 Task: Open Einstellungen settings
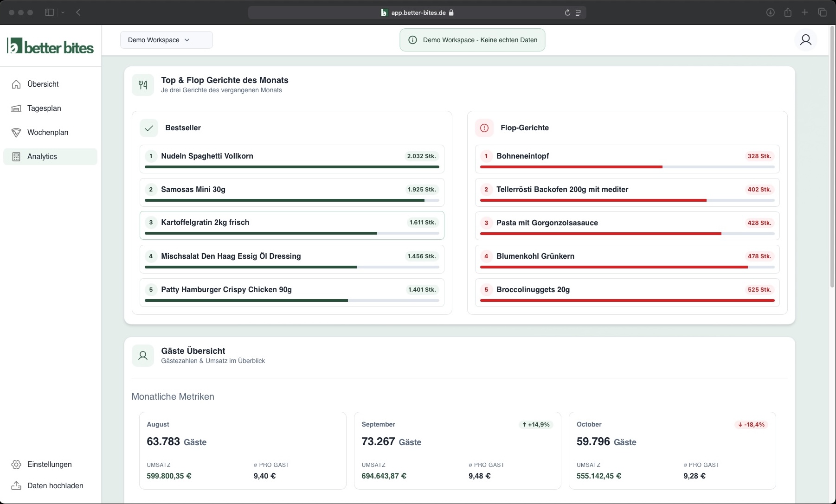[x=49, y=464]
